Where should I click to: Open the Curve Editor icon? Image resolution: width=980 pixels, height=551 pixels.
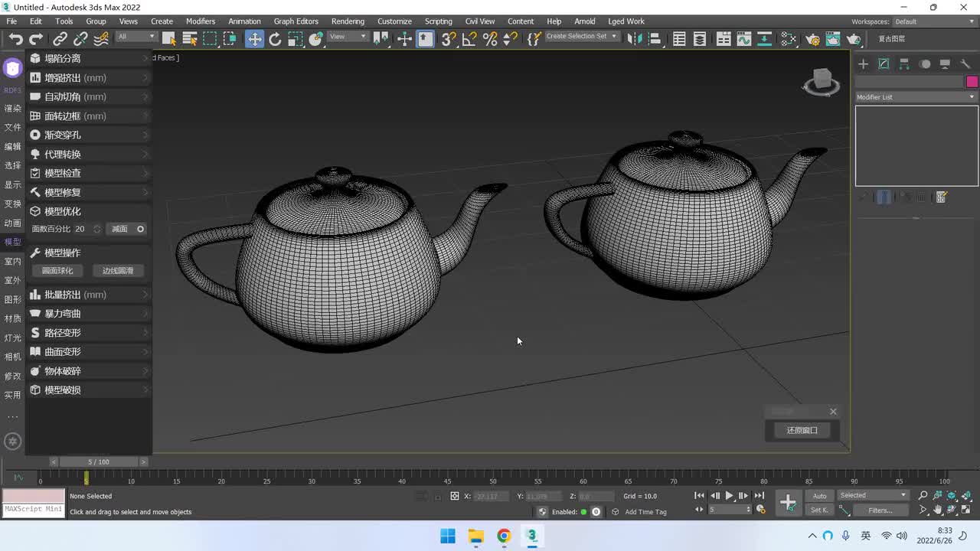pyautogui.click(x=743, y=39)
